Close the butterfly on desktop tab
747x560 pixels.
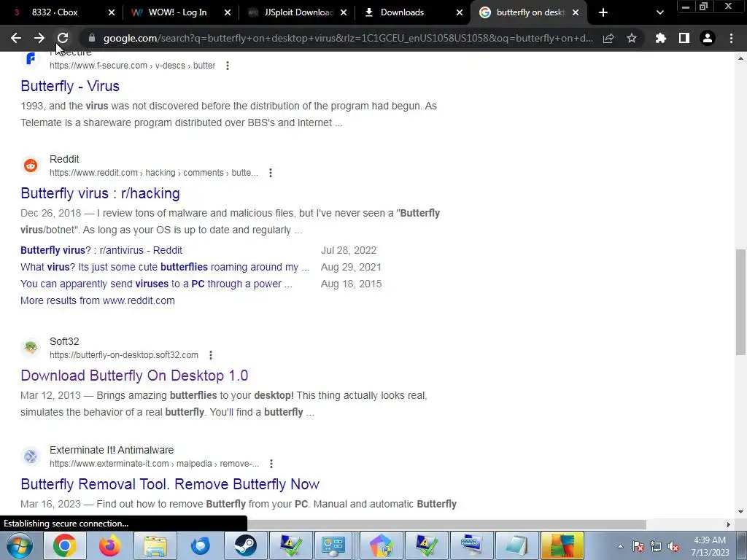pos(576,13)
